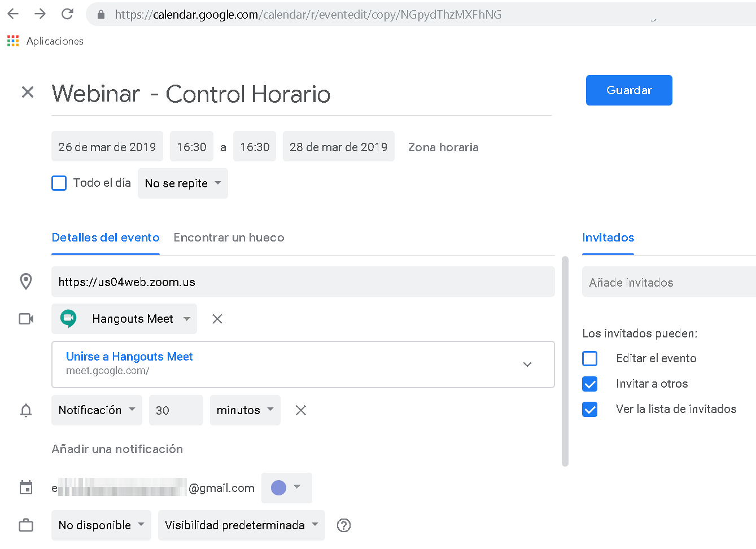Click the notification value 30 field
This screenshot has width=756, height=549.
[176, 410]
